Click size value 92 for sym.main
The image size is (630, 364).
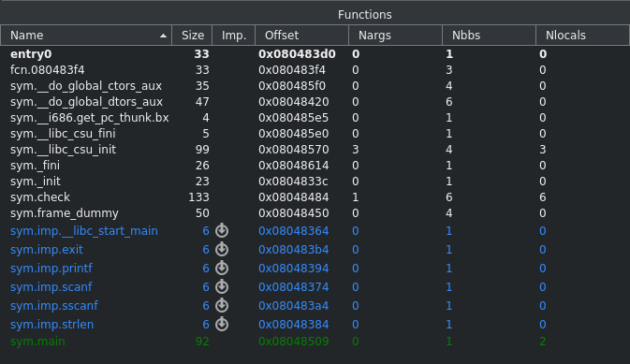pos(202,342)
